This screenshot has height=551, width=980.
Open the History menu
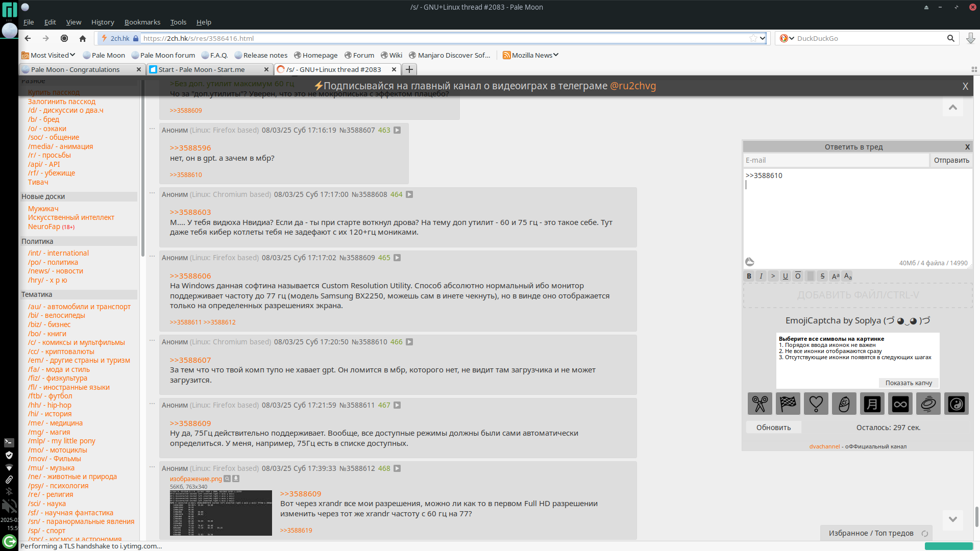pyautogui.click(x=103, y=22)
